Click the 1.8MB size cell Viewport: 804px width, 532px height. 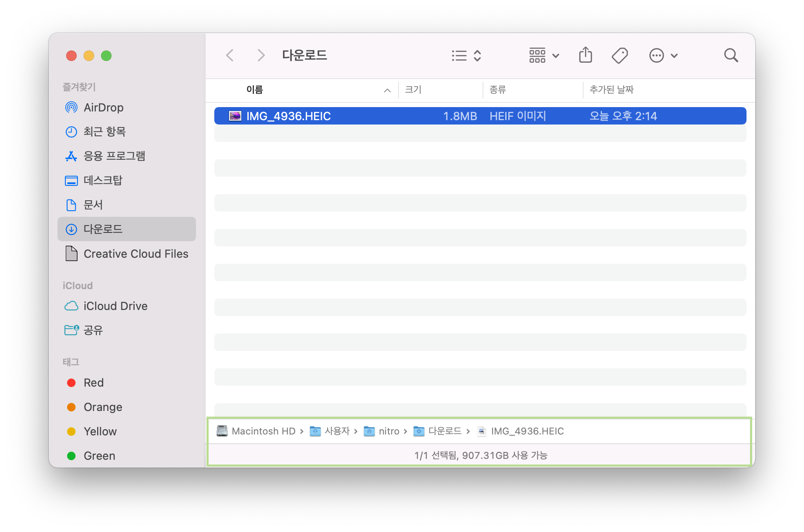(460, 116)
